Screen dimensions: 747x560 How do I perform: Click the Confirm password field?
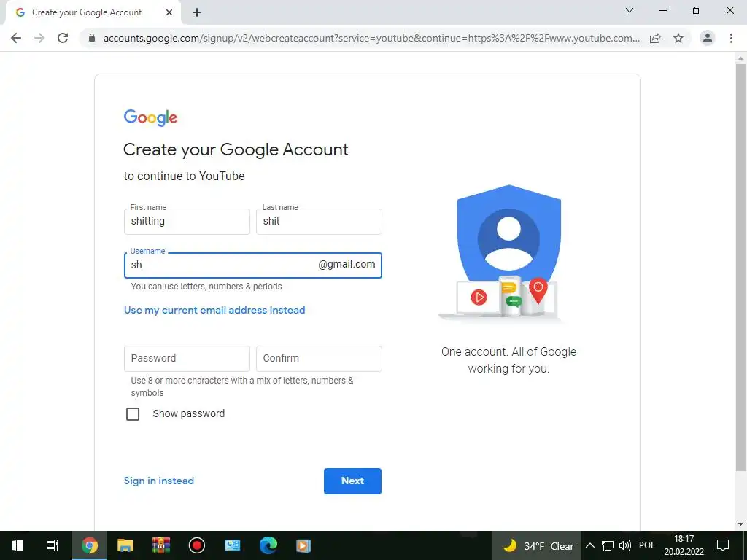click(x=319, y=359)
